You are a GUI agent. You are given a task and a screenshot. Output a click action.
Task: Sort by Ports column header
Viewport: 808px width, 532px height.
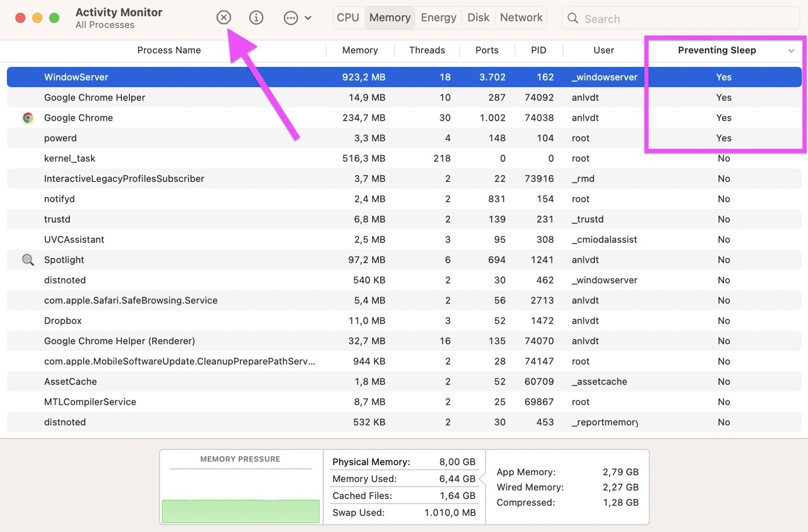click(487, 50)
